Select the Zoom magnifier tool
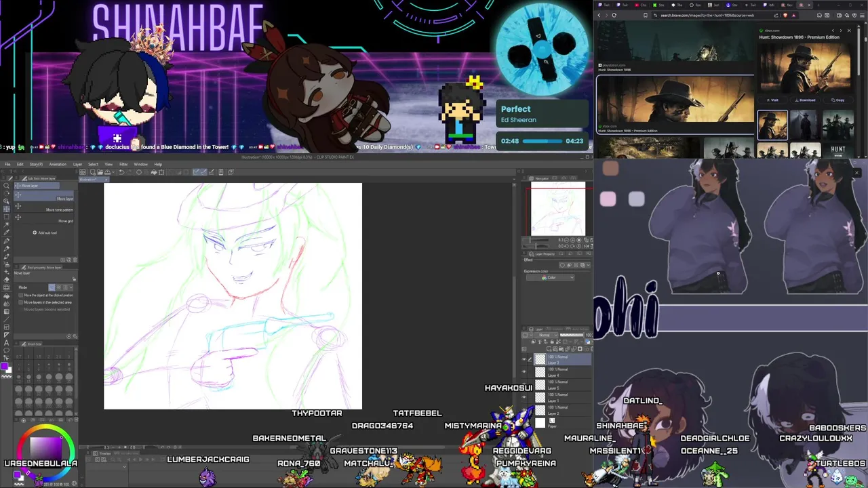The image size is (868, 488). (x=6, y=186)
